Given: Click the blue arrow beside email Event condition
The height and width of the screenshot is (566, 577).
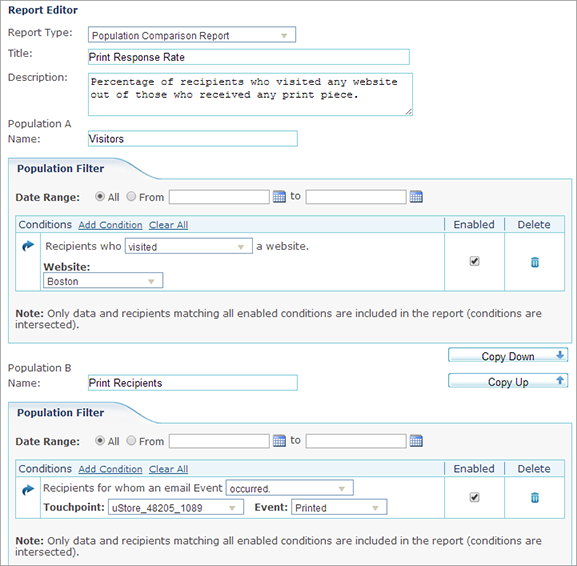Looking at the screenshot, I should pyautogui.click(x=28, y=489).
